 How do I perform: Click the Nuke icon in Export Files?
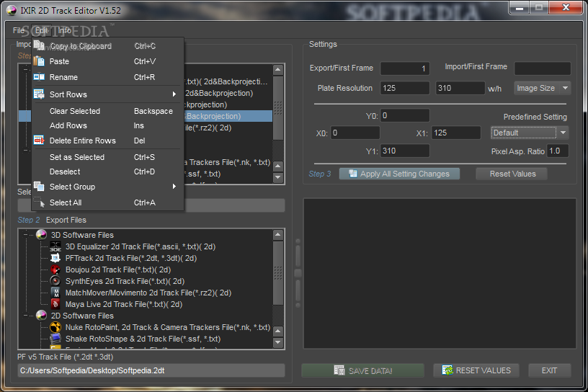point(55,327)
